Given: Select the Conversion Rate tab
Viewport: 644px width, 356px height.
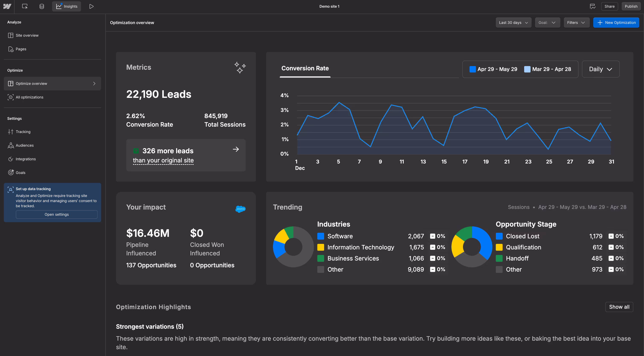Looking at the screenshot, I should (x=305, y=68).
